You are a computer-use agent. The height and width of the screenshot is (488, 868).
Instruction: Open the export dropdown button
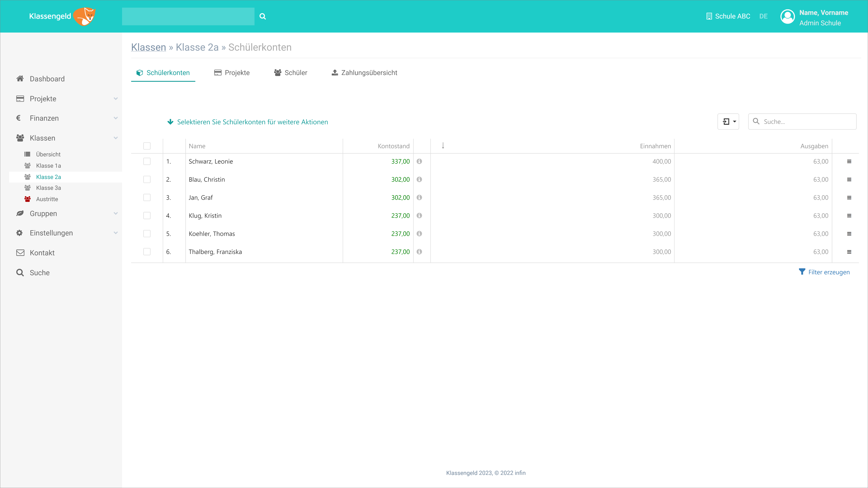pos(728,122)
